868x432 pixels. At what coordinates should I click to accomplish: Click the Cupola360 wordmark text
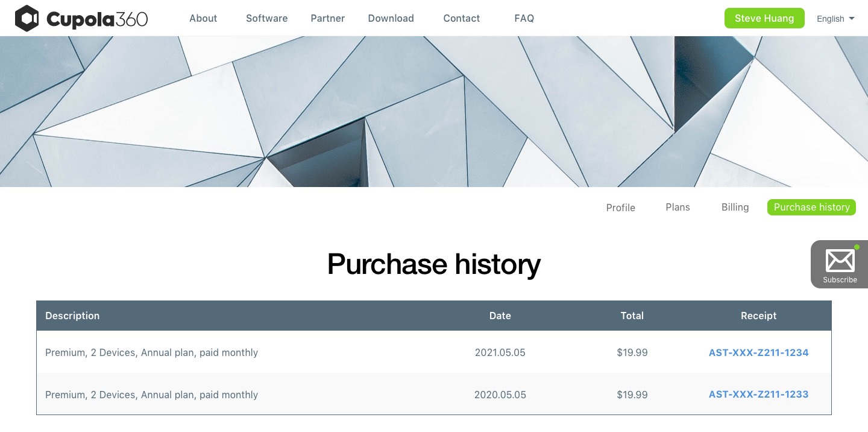tap(97, 19)
